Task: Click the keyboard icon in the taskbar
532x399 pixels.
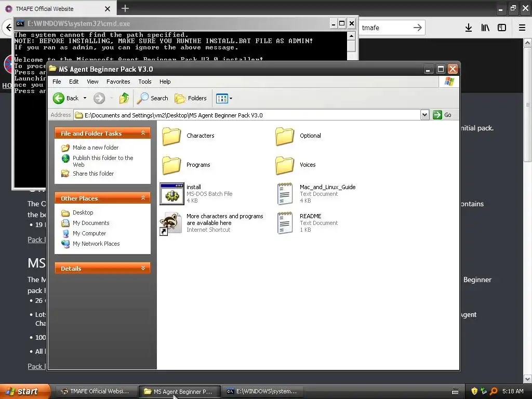Action: coord(455,392)
